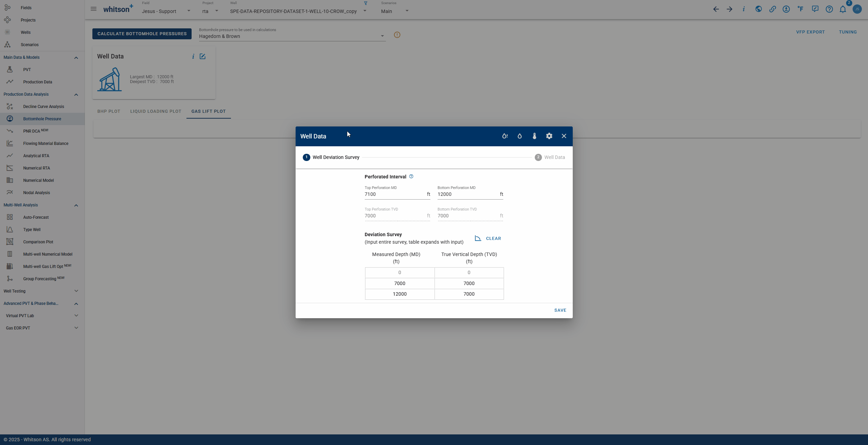This screenshot has height=445, width=868.
Task: Click the droplet warning icon in the dialog header
Action: point(505,136)
